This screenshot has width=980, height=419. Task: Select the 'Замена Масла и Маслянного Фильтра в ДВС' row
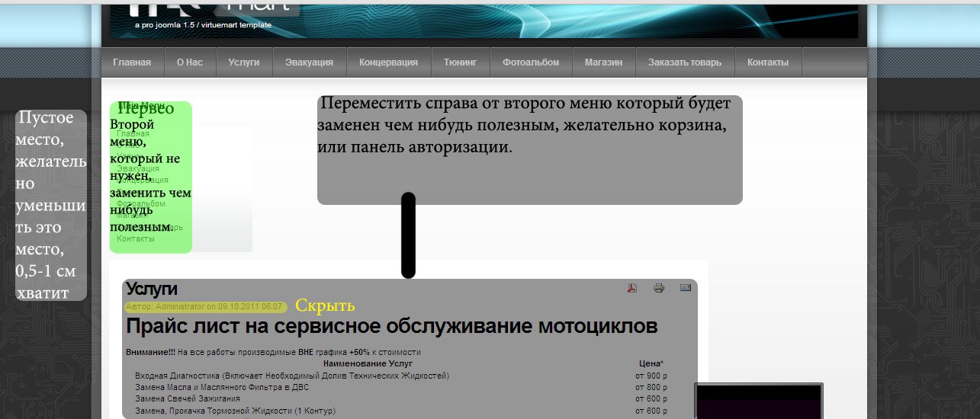222,387
